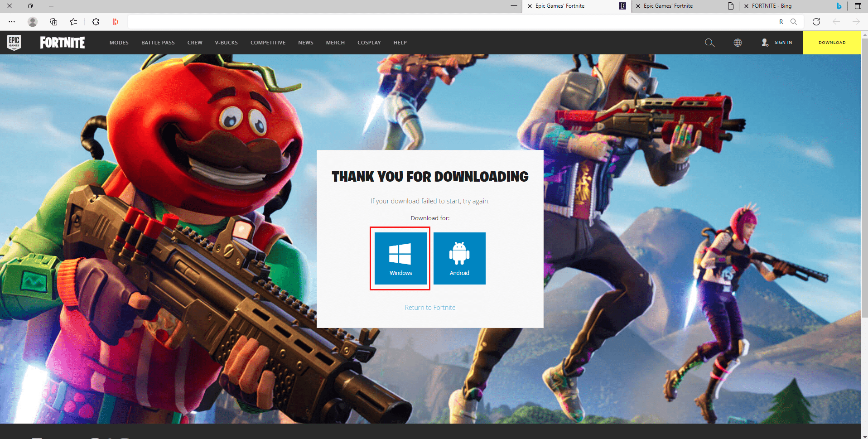Image resolution: width=868 pixels, height=439 pixels.
Task: Open the tab actions menu icon
Action: pos(858,6)
